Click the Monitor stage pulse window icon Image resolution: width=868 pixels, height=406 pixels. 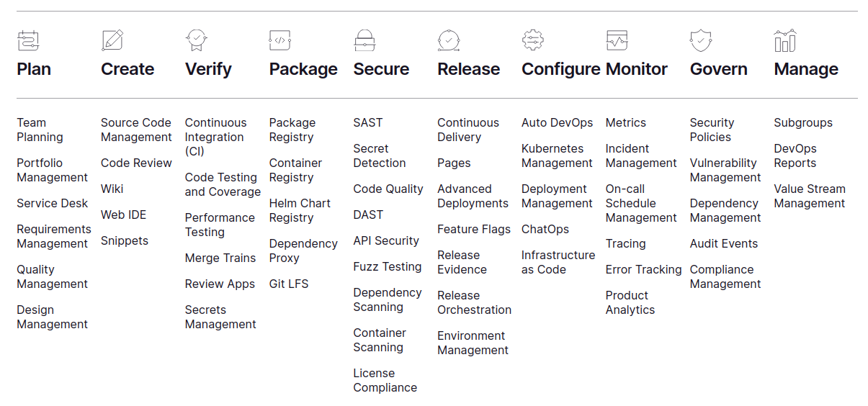(x=617, y=40)
